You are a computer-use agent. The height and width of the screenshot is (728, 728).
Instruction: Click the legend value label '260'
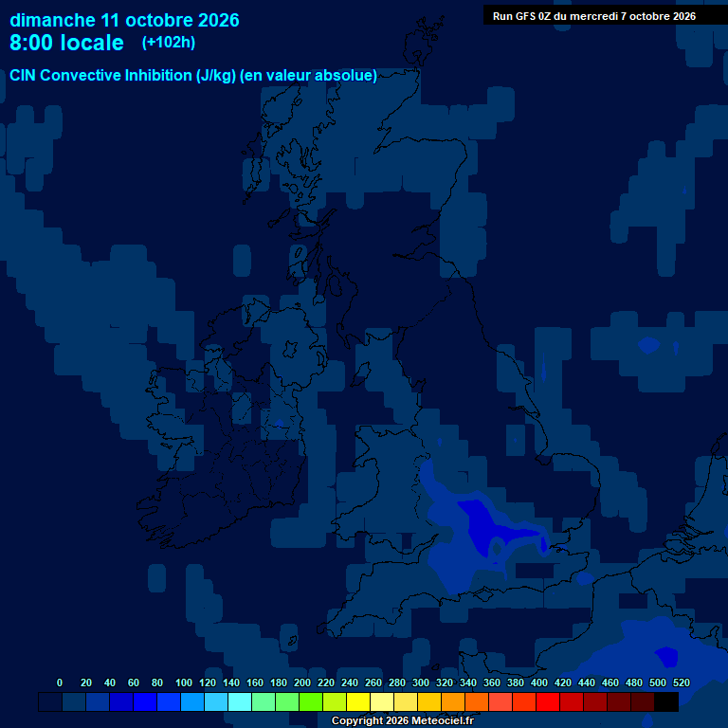point(373,682)
